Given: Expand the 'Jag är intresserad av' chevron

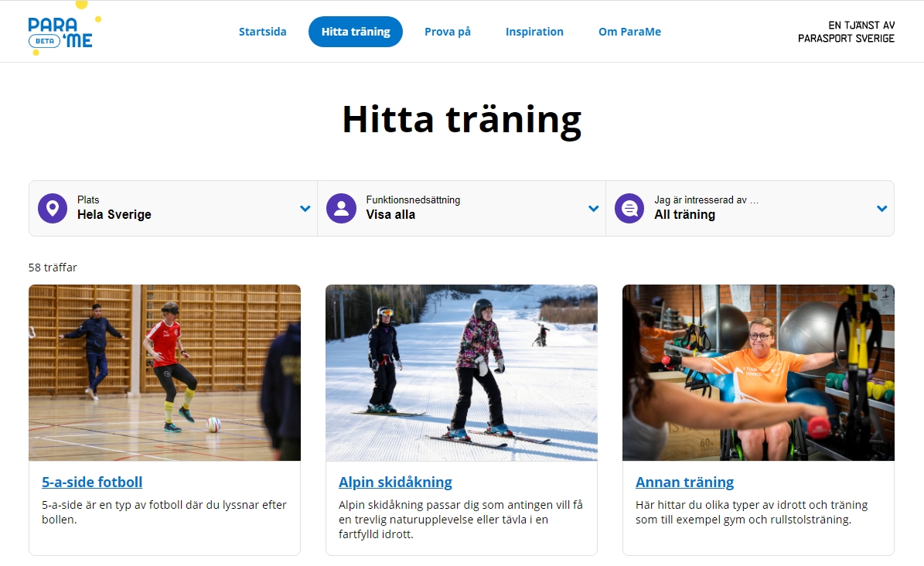Looking at the screenshot, I should click(881, 208).
